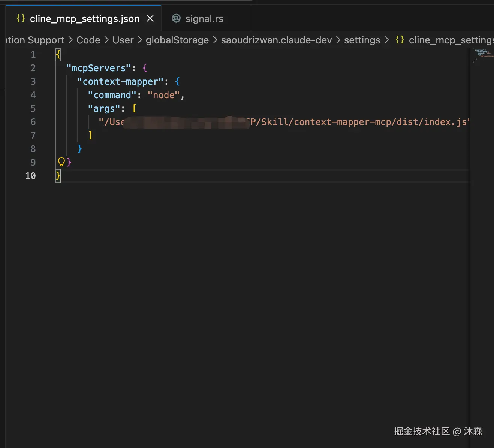Click line number 2 in the gutter
The width and height of the screenshot is (494, 448).
coord(33,68)
